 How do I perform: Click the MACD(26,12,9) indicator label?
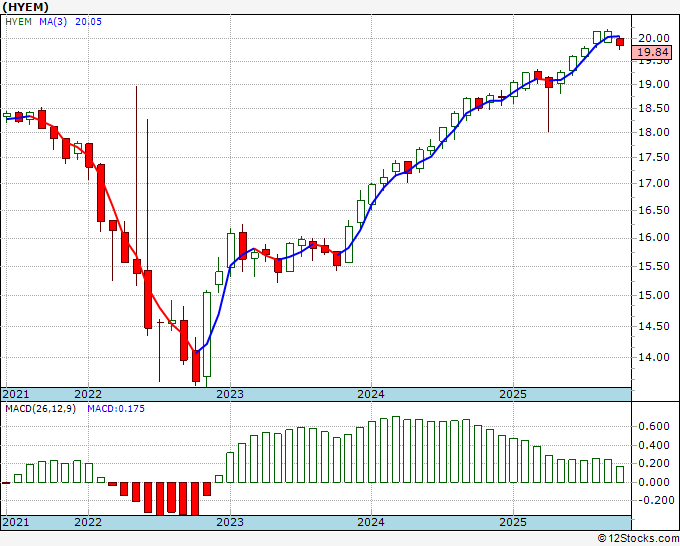point(40,409)
